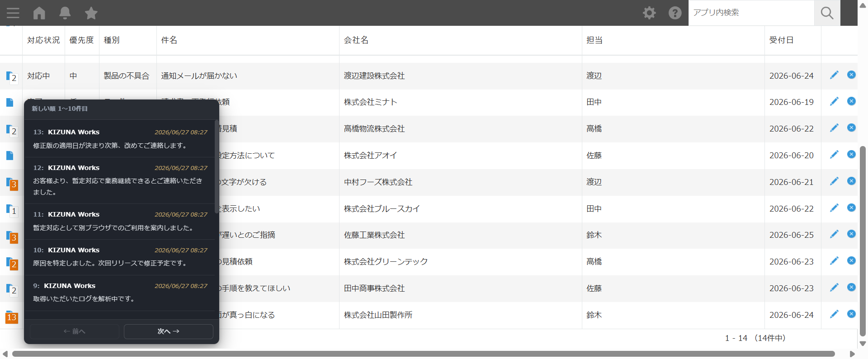Open the hamburger menu in header
The height and width of the screenshot is (359, 868).
pyautogui.click(x=13, y=13)
